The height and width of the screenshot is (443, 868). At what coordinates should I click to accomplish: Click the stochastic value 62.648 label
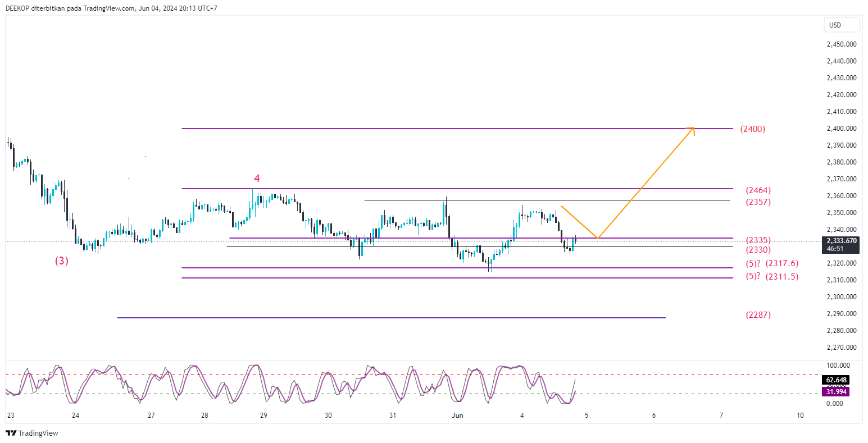(837, 380)
